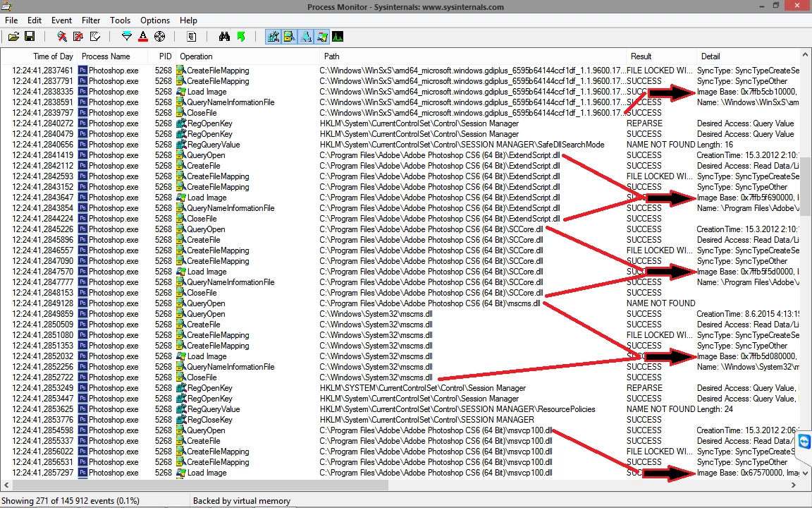Click the Process Name column header
The image size is (812, 508).
click(x=112, y=56)
